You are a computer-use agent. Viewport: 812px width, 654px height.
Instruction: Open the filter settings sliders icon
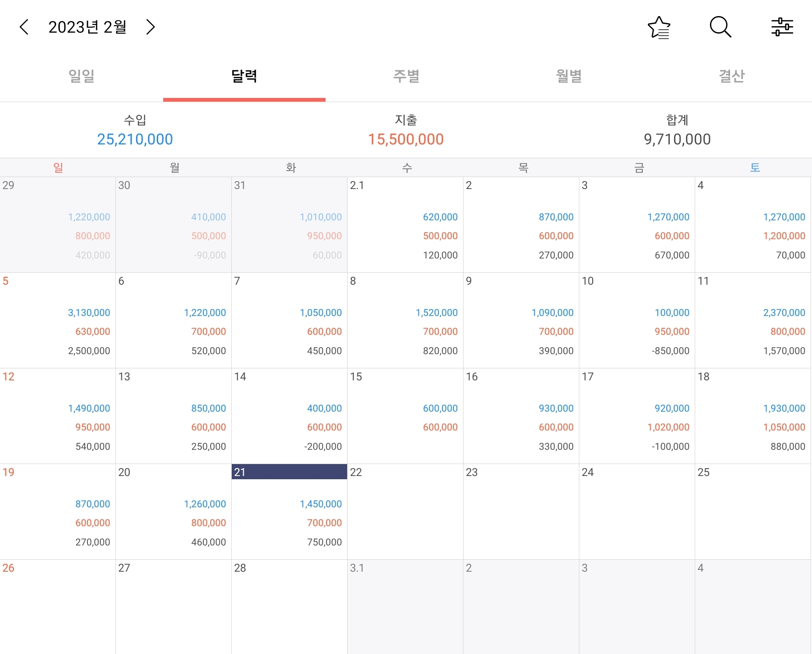point(782,27)
